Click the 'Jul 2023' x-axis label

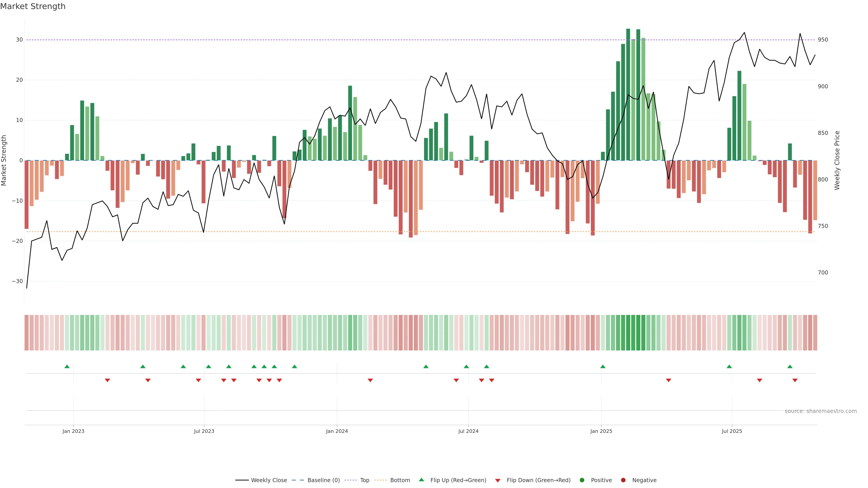[x=204, y=431]
